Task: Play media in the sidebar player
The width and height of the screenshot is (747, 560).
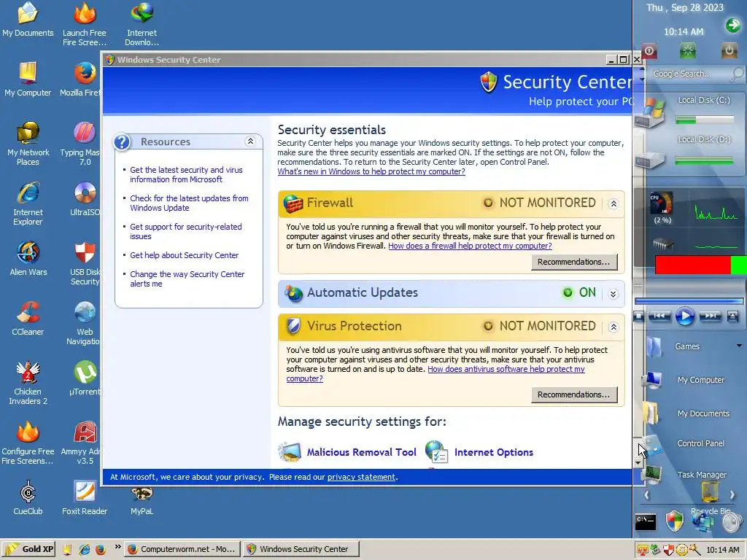Action: pos(684,316)
